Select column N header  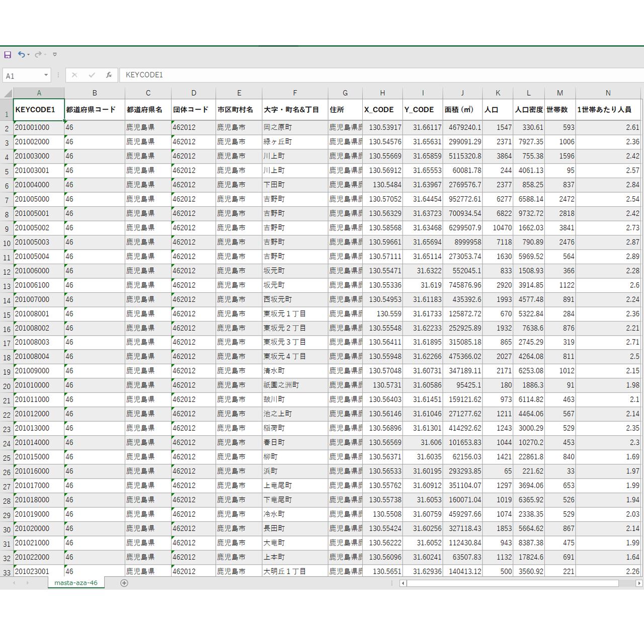coord(608,93)
